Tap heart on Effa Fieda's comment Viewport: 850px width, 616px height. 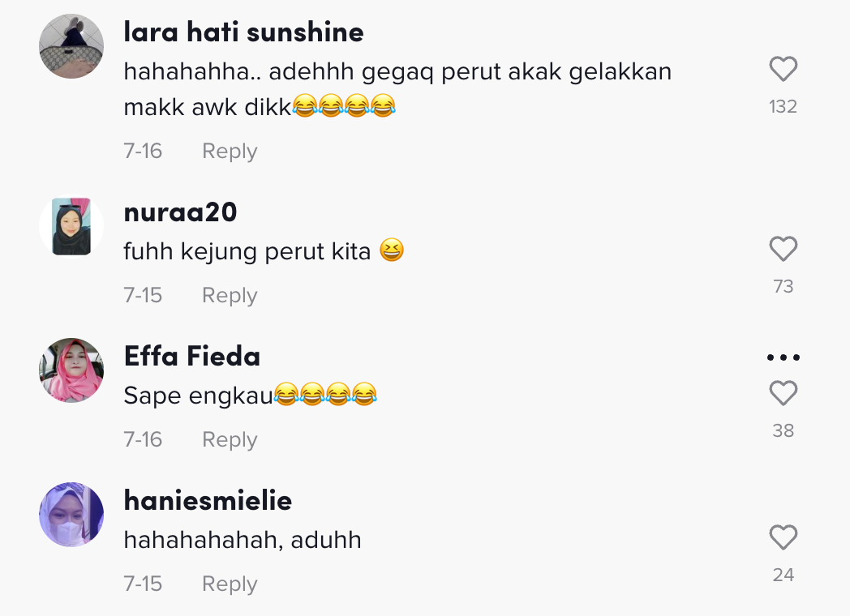(x=783, y=394)
